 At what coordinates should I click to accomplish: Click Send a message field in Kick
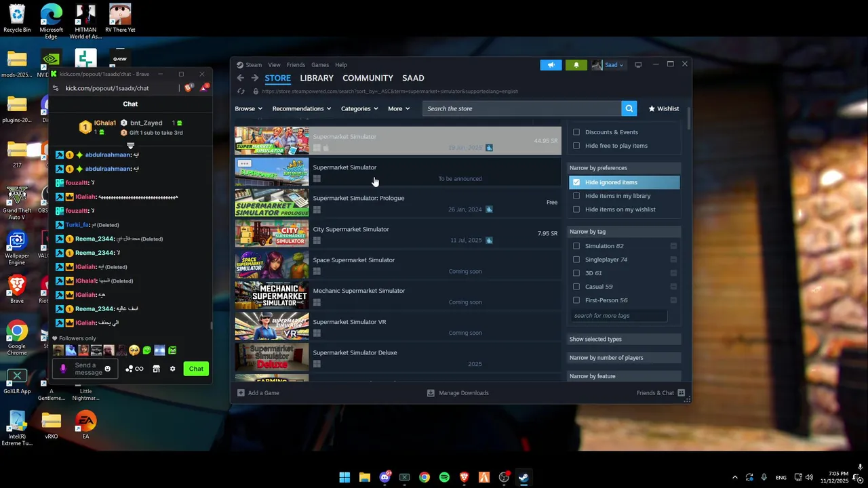pyautogui.click(x=83, y=369)
